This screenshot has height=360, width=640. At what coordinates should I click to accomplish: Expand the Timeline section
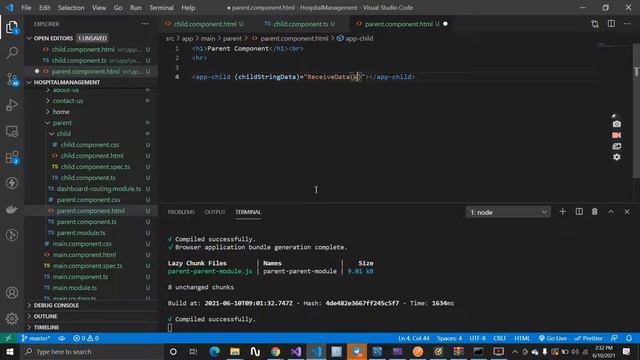(x=46, y=327)
